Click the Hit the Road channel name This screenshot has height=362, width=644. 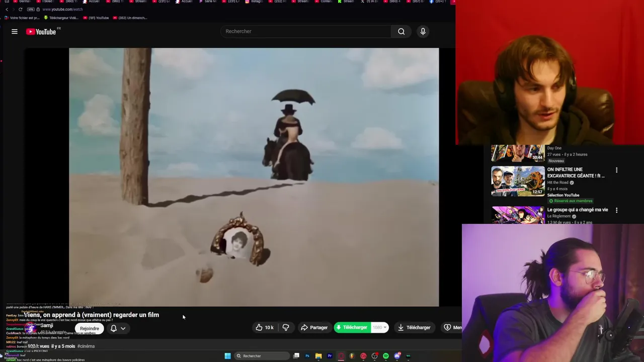557,183
